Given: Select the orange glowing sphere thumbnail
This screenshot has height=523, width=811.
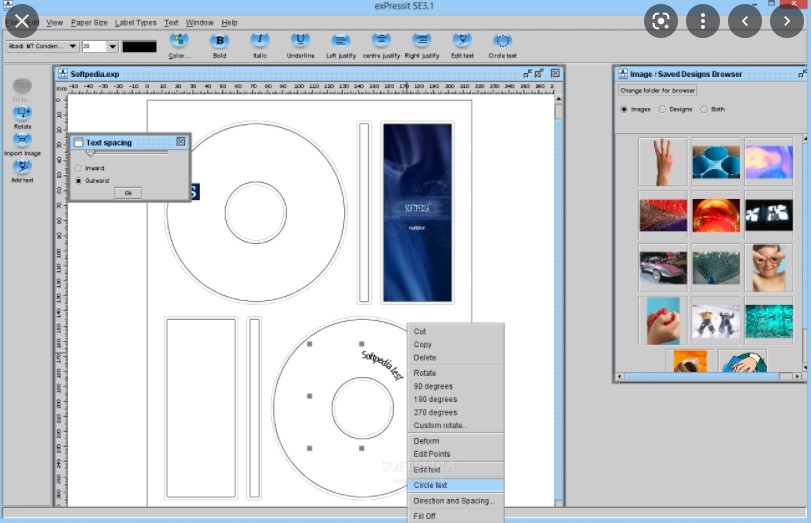Looking at the screenshot, I should coord(716,215).
